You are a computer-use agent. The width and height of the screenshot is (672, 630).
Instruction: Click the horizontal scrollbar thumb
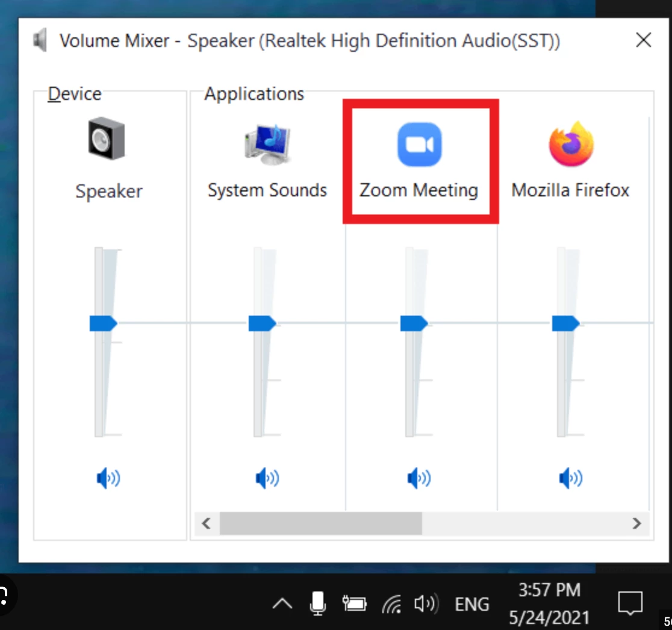pyautogui.click(x=320, y=523)
